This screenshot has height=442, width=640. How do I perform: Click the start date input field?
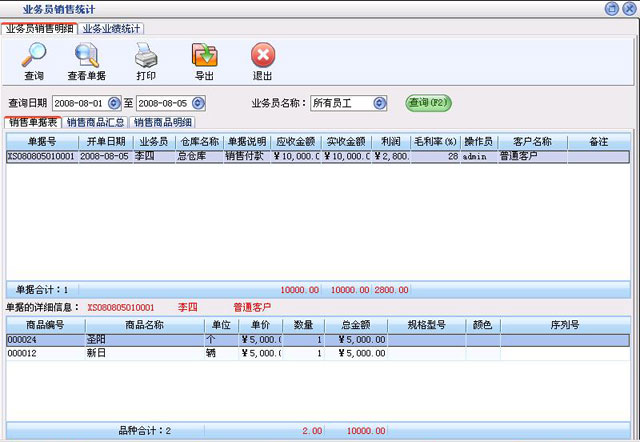(79, 103)
